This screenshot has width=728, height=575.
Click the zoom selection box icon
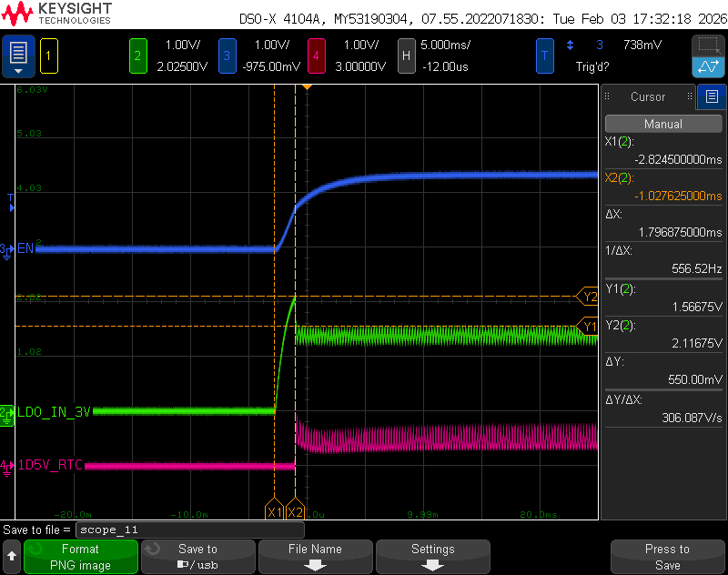coord(708,45)
